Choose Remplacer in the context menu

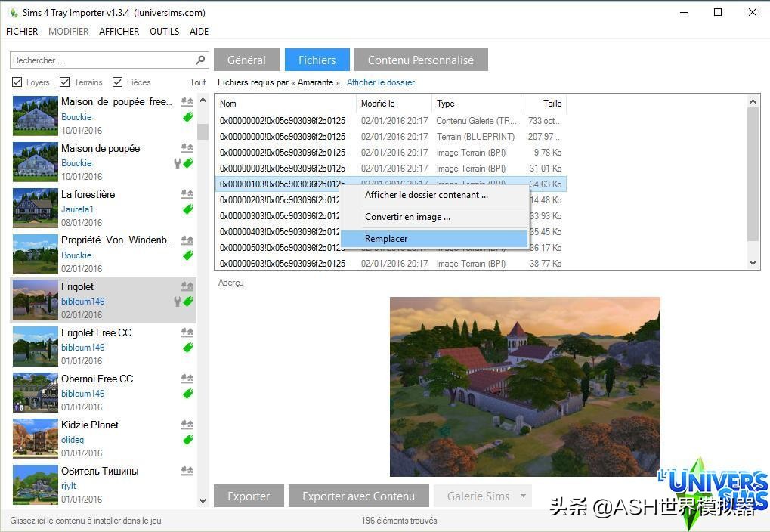point(434,239)
